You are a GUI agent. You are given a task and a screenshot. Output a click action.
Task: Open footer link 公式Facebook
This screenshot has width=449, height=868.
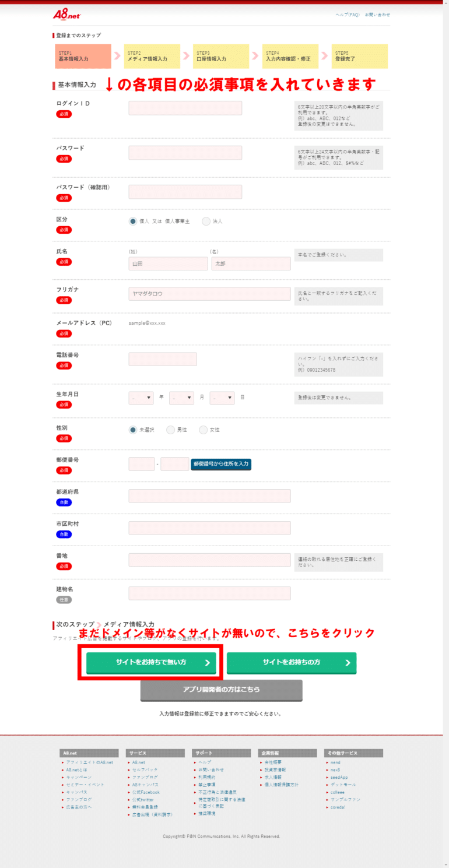(145, 792)
